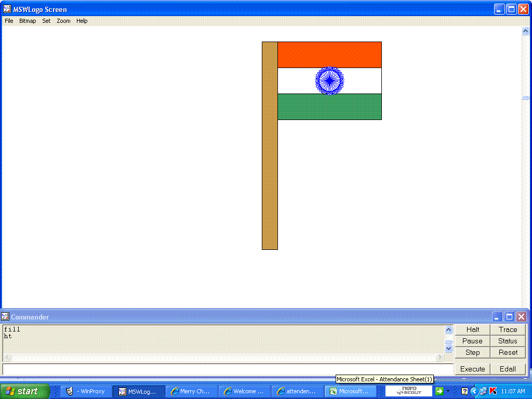The width and height of the screenshot is (532, 399).
Task: Open the attenden... Internet Explorer taskbar item
Action: point(298,391)
